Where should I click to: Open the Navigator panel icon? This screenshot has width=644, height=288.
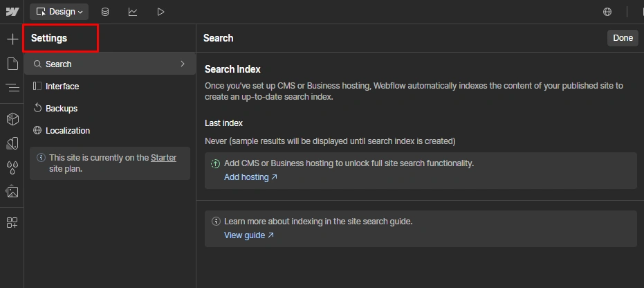coord(12,87)
